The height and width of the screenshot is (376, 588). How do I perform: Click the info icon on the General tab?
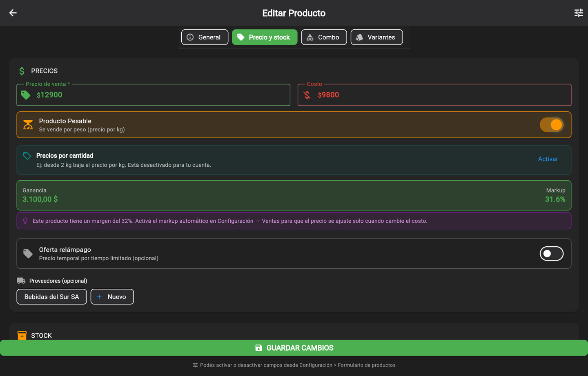point(190,37)
